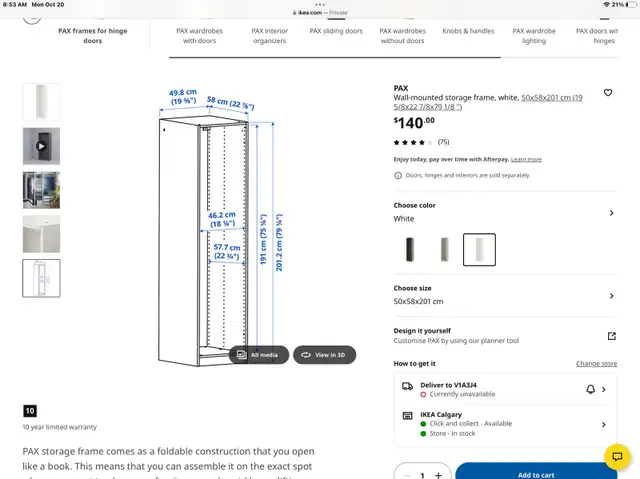
Task: Click the stock notification bell icon
Action: [590, 389]
